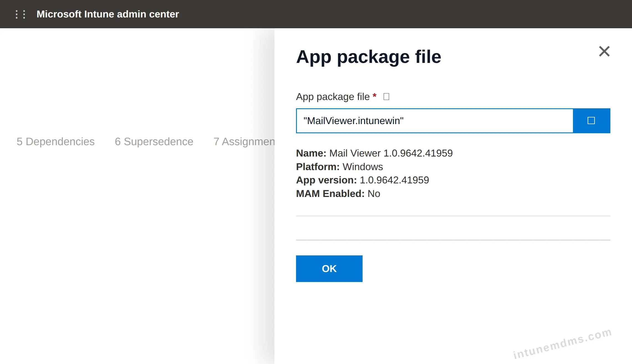The height and width of the screenshot is (364, 632).
Task: Confirm selection with the OK button
Action: coord(329,269)
